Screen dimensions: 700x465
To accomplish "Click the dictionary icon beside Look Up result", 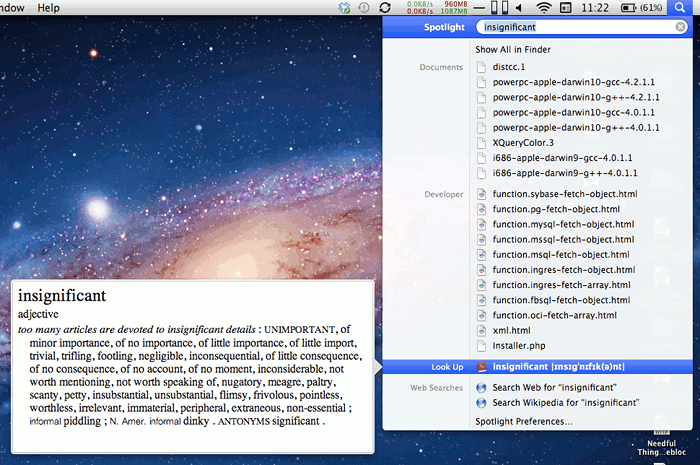I will [481, 367].
